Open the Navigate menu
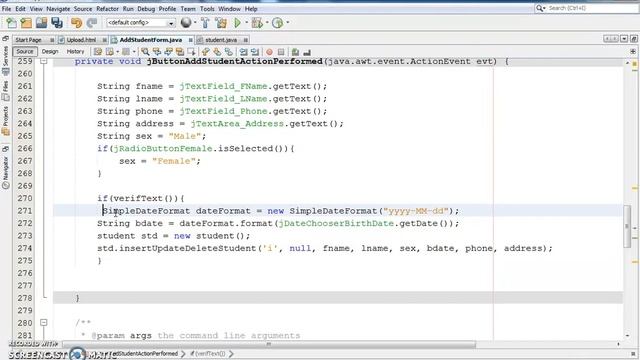640x360 pixels. pos(58,9)
